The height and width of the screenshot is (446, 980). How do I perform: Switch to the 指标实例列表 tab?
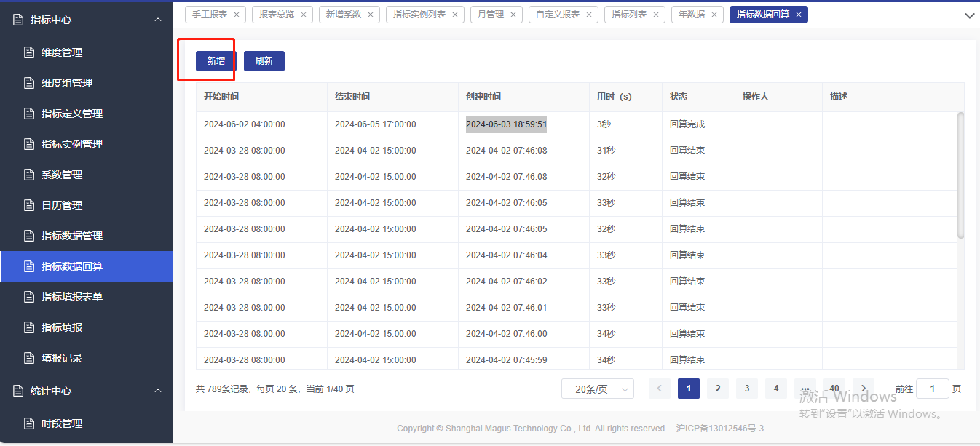(419, 15)
